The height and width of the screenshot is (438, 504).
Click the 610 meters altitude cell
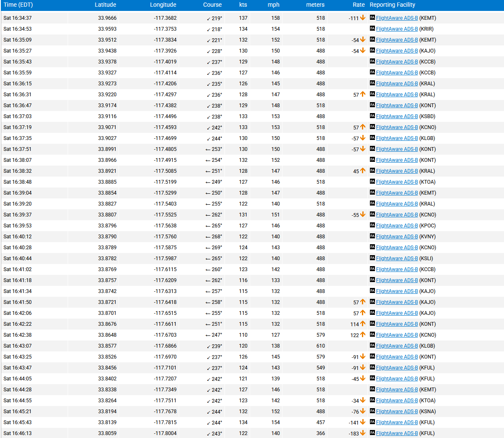(320, 346)
